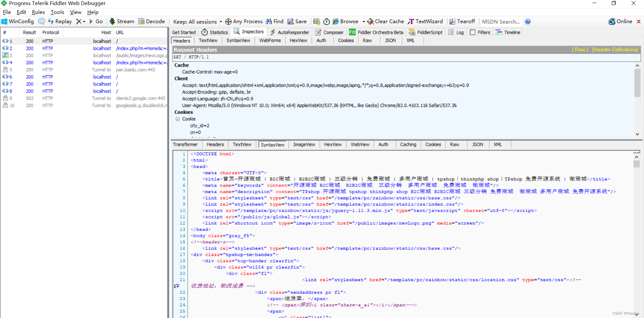
Task: Click the word-wrap marker at line 21
Action: coord(177,286)
